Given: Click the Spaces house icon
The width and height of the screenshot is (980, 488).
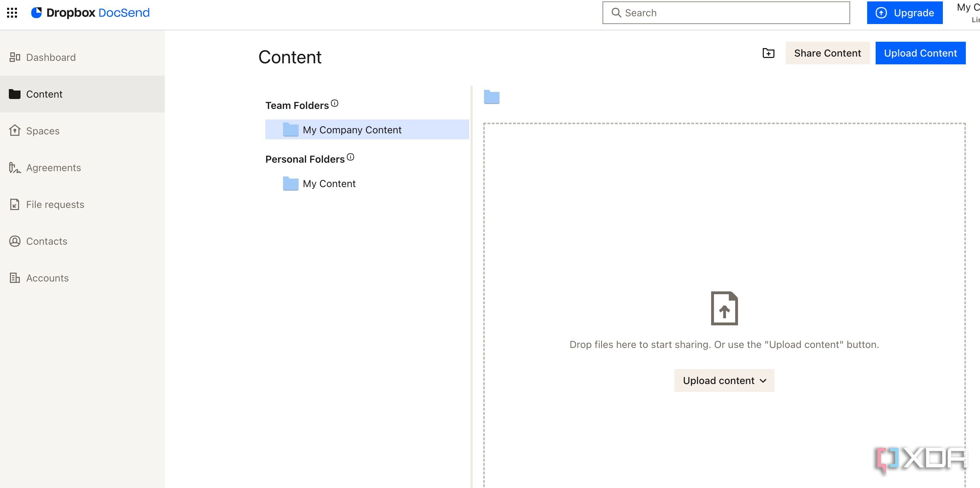Looking at the screenshot, I should (x=15, y=130).
